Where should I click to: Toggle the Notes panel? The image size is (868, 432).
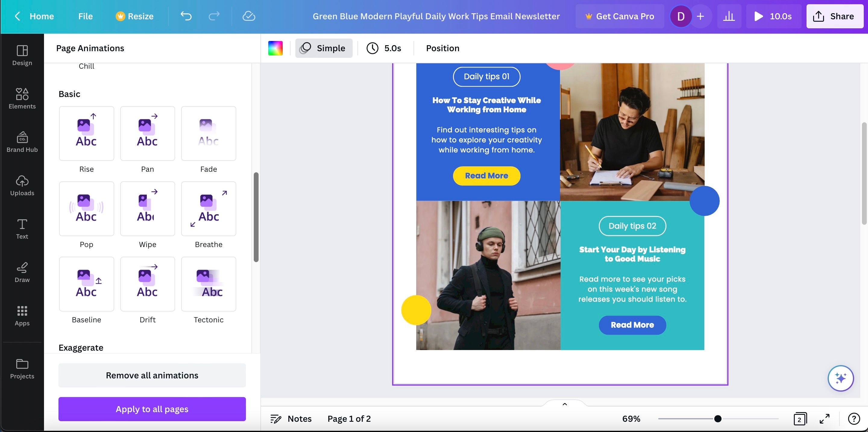tap(291, 418)
